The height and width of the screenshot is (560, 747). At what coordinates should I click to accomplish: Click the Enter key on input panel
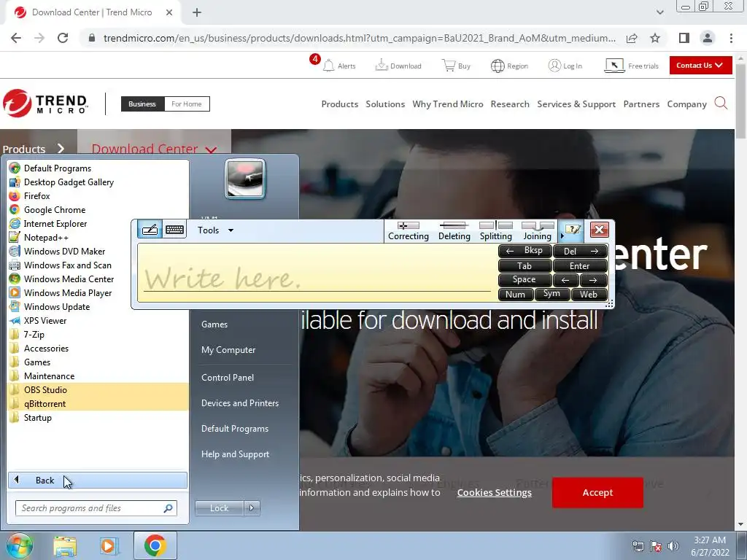pos(580,265)
